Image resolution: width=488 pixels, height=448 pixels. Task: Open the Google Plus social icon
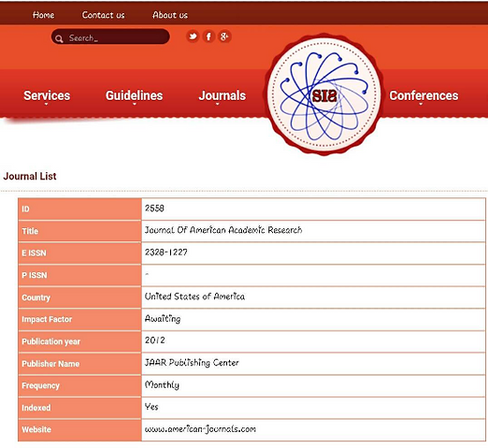click(x=224, y=36)
